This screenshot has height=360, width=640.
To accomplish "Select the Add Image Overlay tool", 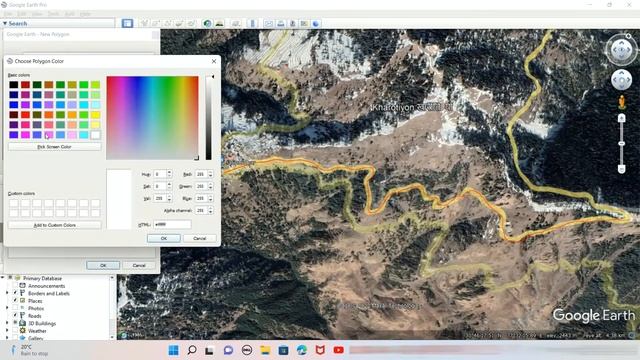I will pyautogui.click(x=179, y=23).
